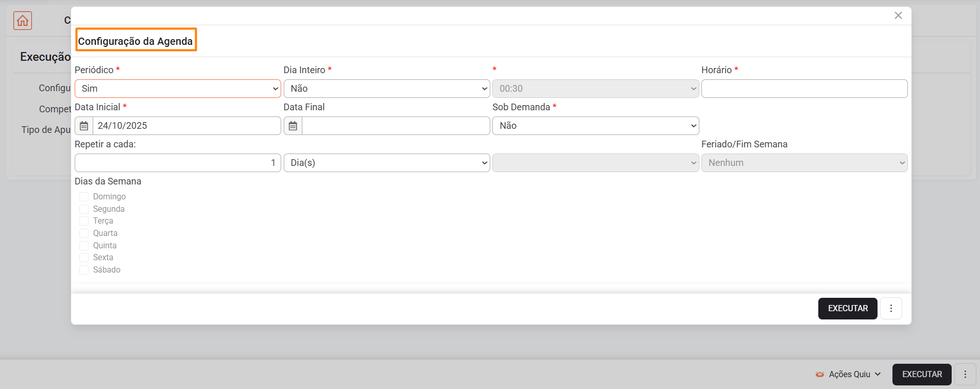Image resolution: width=980 pixels, height=389 pixels.
Task: Open calendar picker for Data Inicial
Action: tap(84, 126)
